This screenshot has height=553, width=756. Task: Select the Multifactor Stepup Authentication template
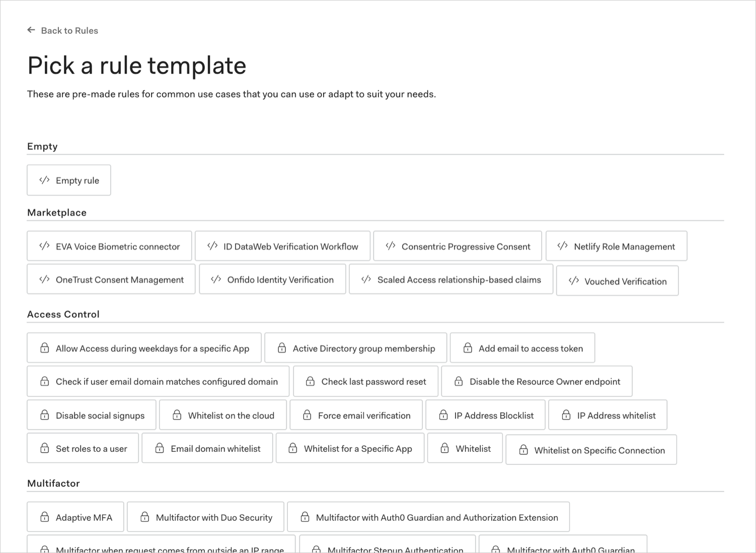coord(387,548)
